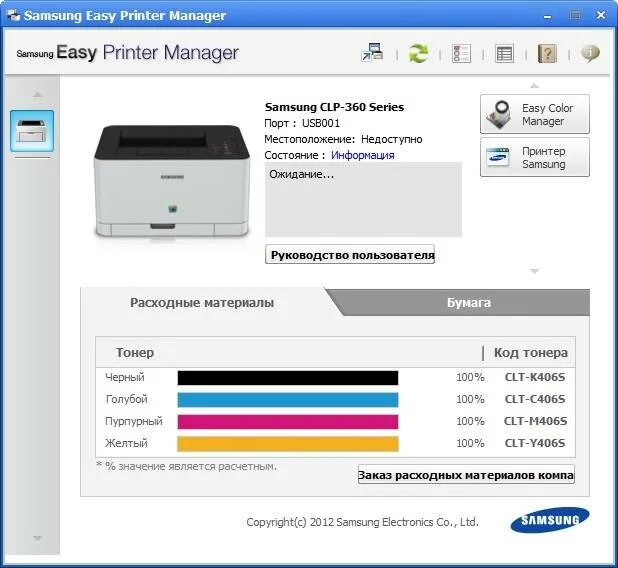This screenshot has height=568, width=618.
Task: Click 100% value for Черный toner
Action: (470, 377)
